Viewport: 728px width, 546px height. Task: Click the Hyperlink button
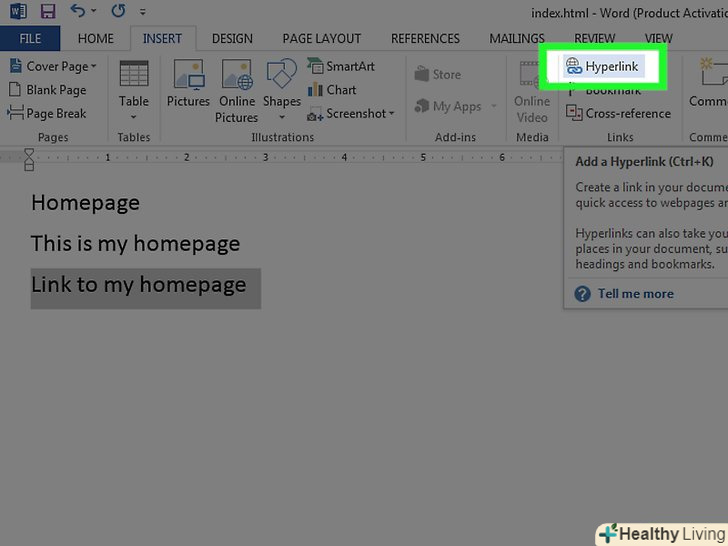(603, 66)
